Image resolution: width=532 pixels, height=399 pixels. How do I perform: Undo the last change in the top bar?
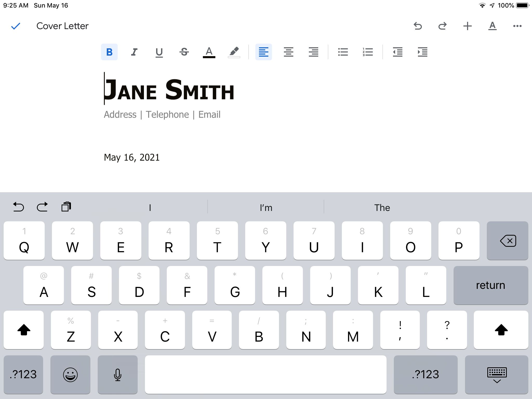tap(418, 26)
